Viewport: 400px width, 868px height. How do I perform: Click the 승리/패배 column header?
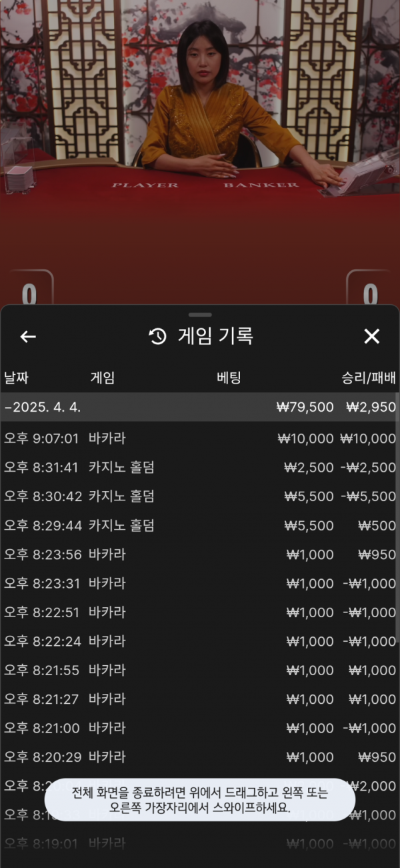tap(368, 378)
